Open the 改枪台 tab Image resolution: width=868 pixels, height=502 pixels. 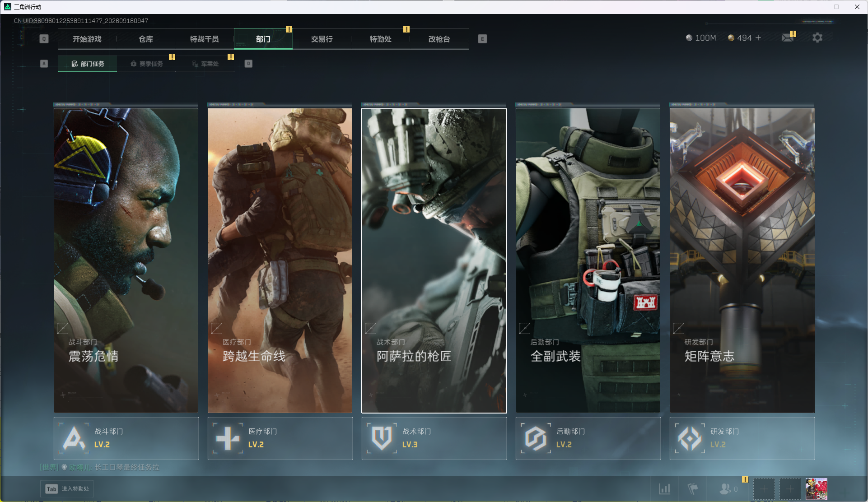click(x=439, y=39)
